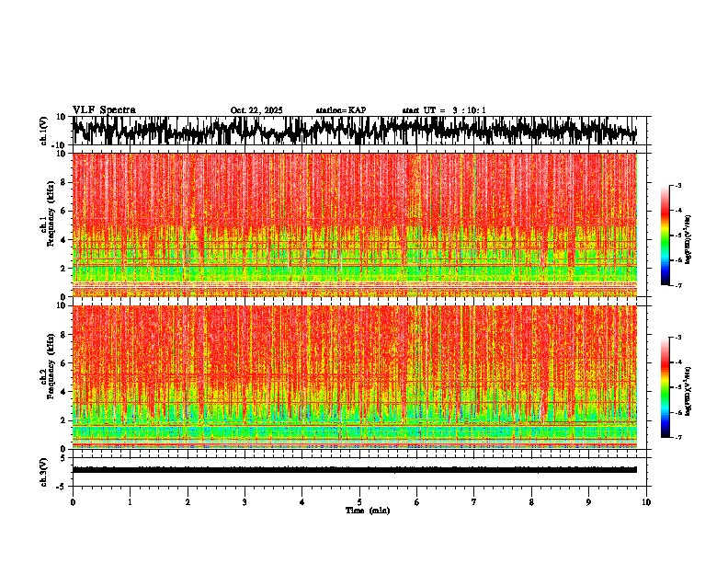728x563 pixels.
Task: Click the ch.2 spectrogram color scale bar
Action: (x=665, y=387)
